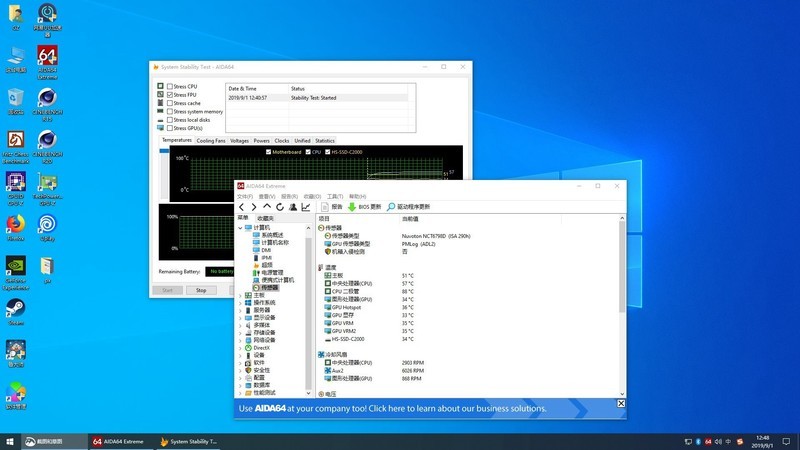Click the AIDA64 business solutions banner link
Viewport: 800px width, 450px height.
420,408
